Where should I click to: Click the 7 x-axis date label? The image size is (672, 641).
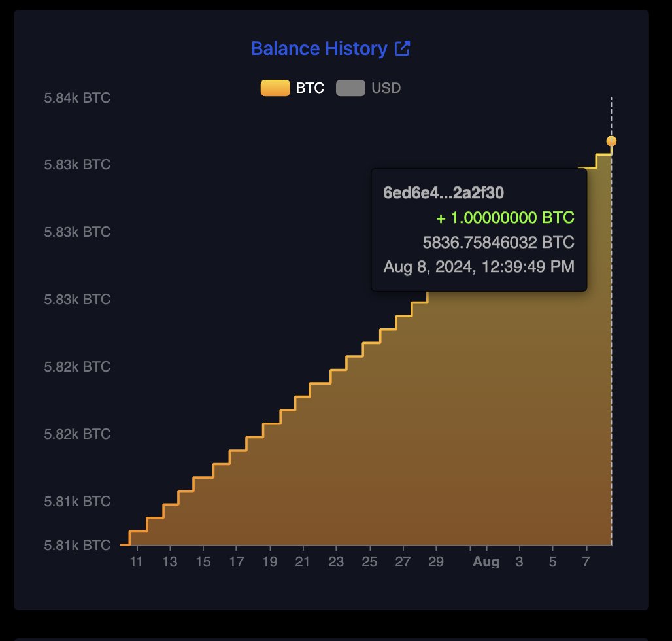click(x=586, y=562)
